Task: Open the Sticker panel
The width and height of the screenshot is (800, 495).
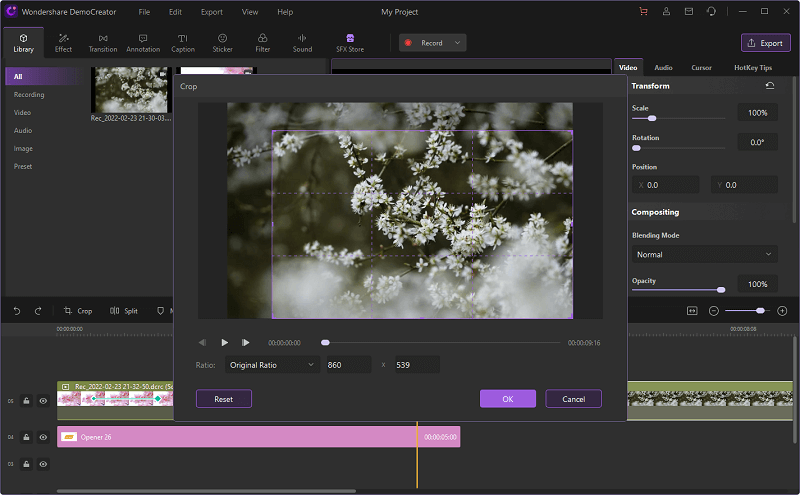Action: click(x=221, y=42)
